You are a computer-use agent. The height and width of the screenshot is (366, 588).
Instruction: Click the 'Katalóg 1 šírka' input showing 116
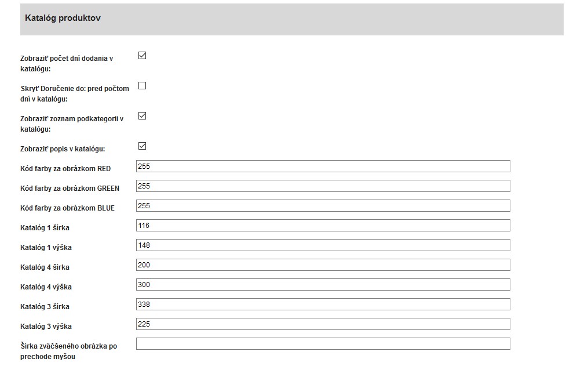click(x=323, y=226)
